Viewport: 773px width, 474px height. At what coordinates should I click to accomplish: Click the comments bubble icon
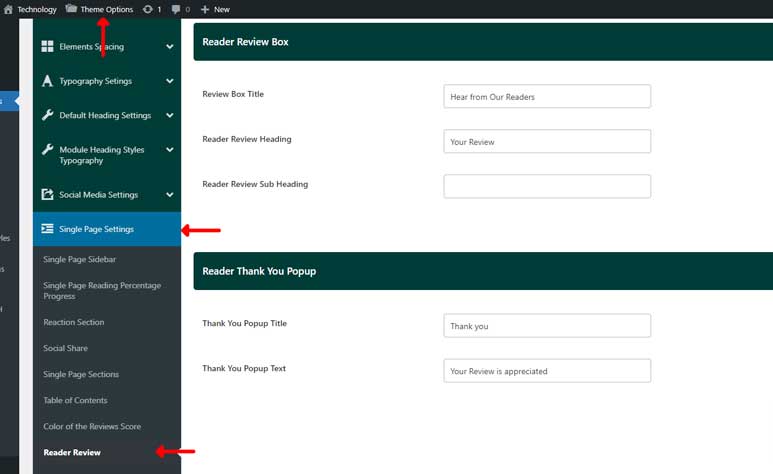click(177, 9)
